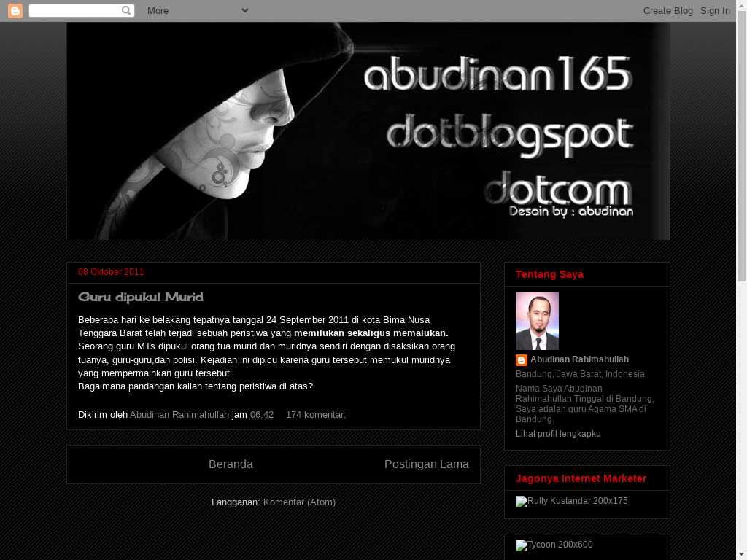747x560 pixels.
Task: Click the abudinan165 blog header banner
Action: click(368, 131)
